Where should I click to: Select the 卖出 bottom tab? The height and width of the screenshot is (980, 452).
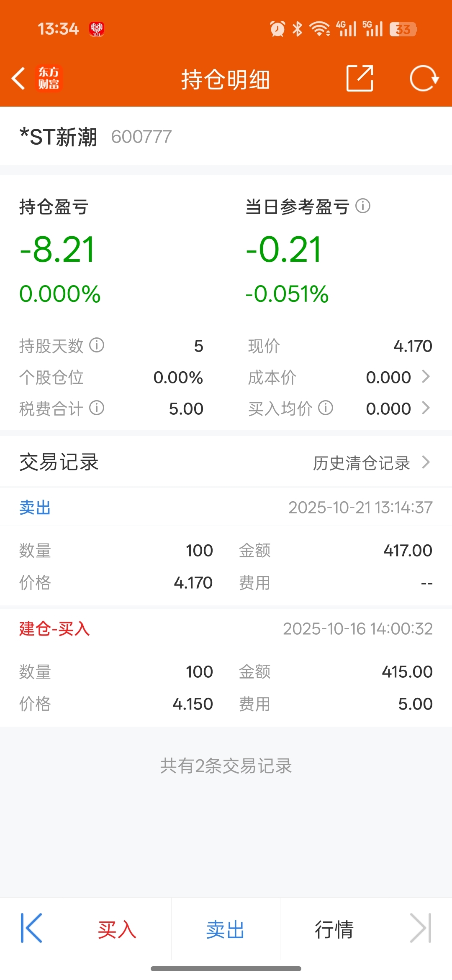pos(226,930)
